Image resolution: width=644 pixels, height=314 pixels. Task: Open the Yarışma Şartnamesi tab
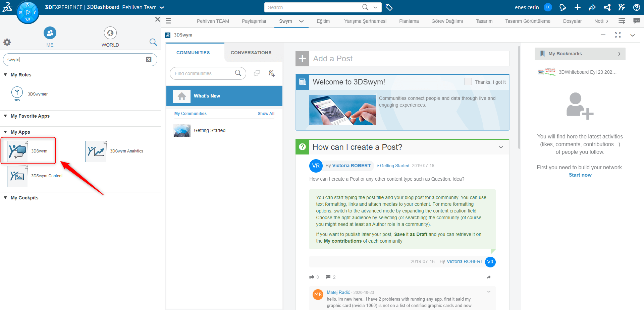(365, 21)
